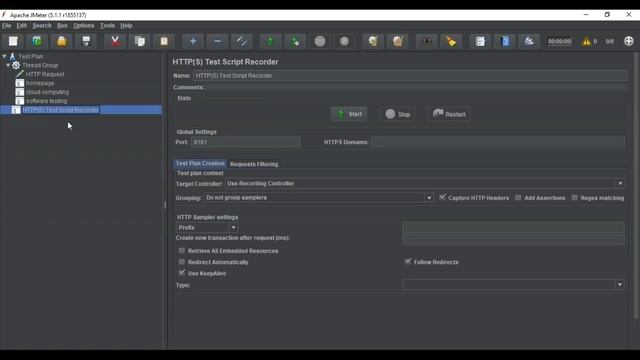
Task: Open the Templates toolbar icon
Action: coord(37,41)
